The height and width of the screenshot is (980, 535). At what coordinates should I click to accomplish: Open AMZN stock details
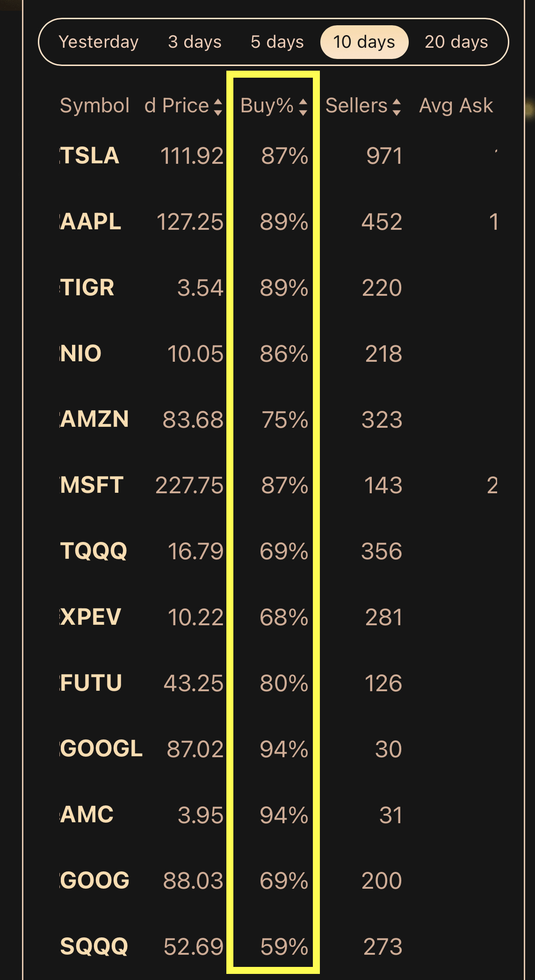pos(94,419)
